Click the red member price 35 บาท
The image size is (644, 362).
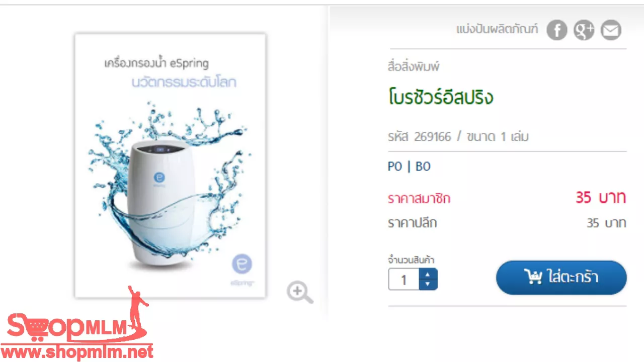pyautogui.click(x=601, y=198)
